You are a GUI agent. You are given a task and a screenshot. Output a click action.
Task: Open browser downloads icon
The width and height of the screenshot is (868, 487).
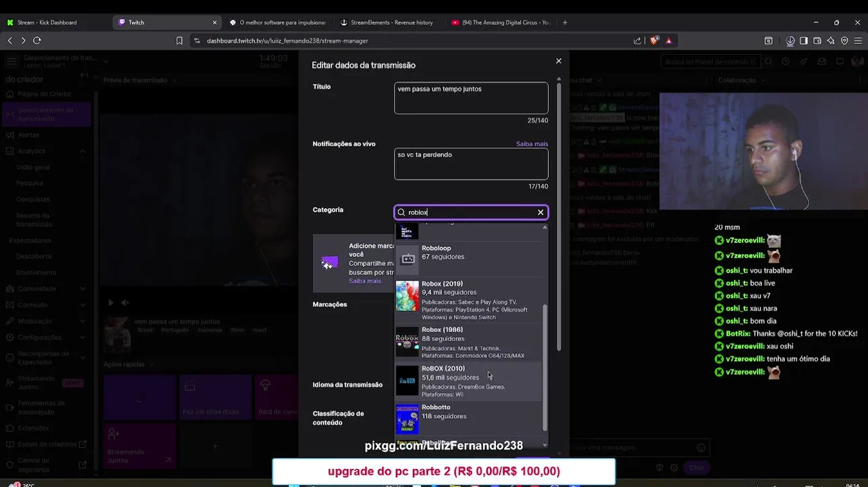(790, 41)
